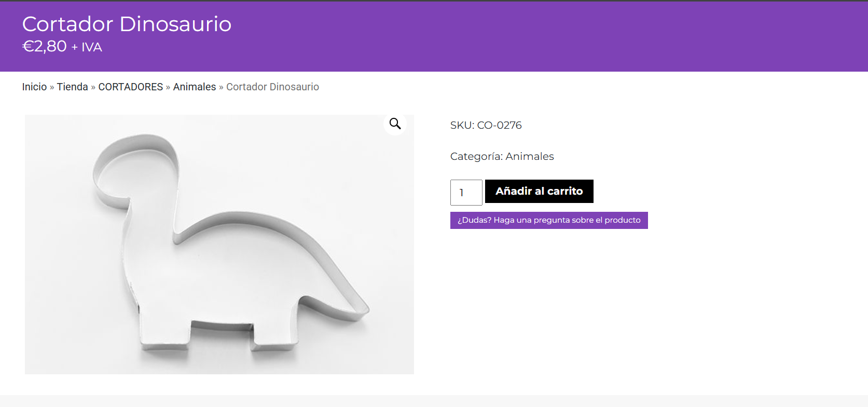Go to Inicio breadcrumb link

click(x=34, y=87)
